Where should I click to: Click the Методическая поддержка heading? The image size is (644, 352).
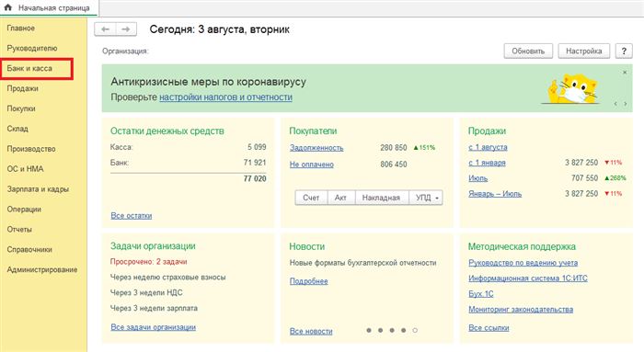pos(522,246)
